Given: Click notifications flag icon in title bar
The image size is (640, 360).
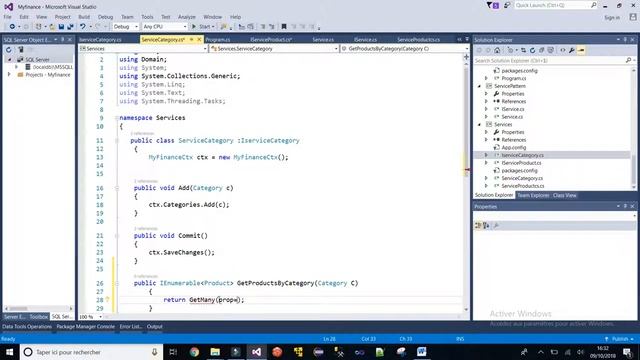Looking at the screenshot, I should tap(493, 5).
